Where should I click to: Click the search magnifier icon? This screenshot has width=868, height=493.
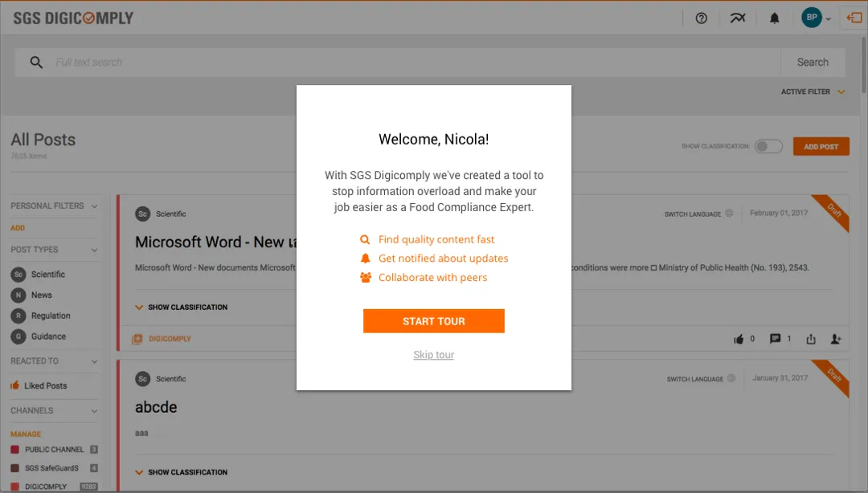point(36,63)
